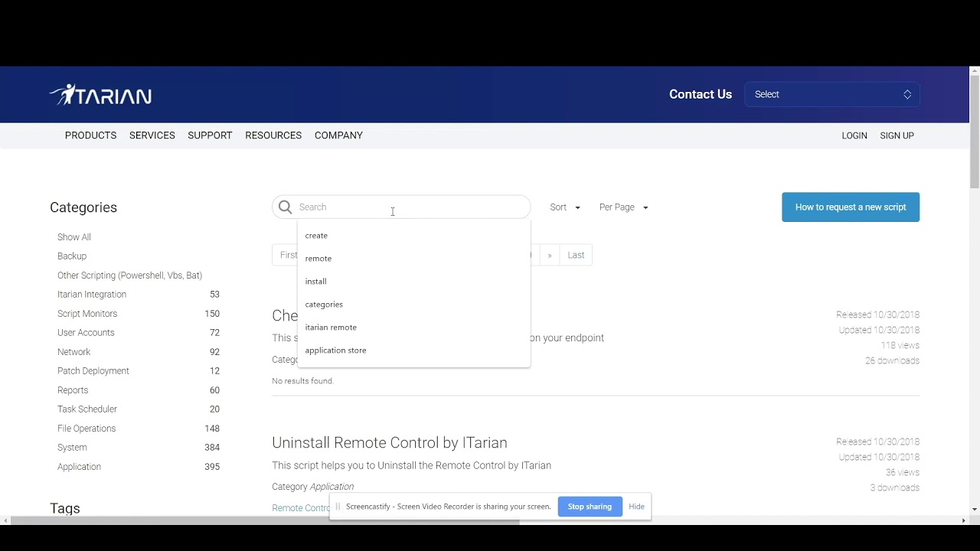Filter by Script Monitors category
This screenshot has width=980, height=551.
coord(87,314)
